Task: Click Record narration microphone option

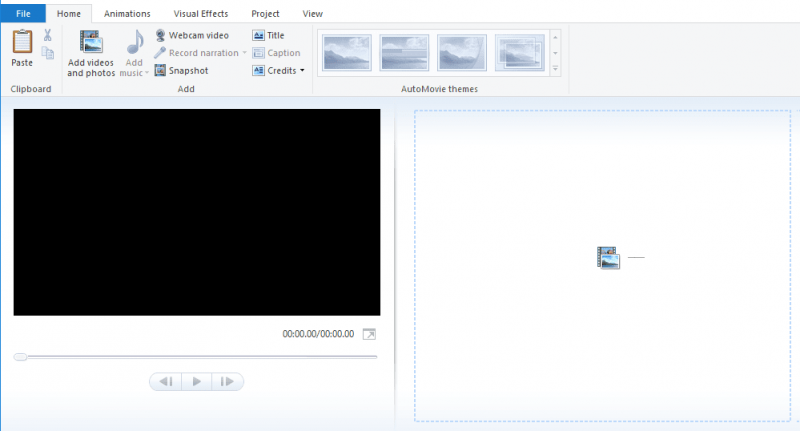Action: point(197,53)
